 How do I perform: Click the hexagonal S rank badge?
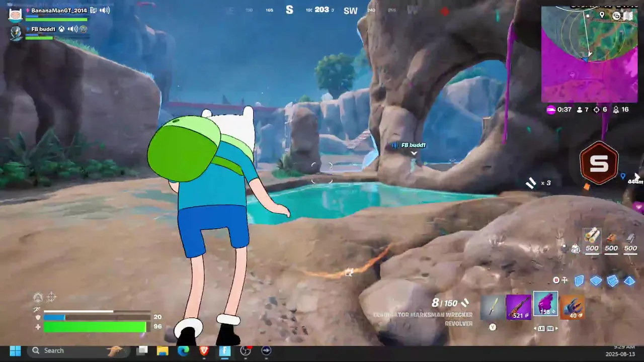click(x=599, y=163)
